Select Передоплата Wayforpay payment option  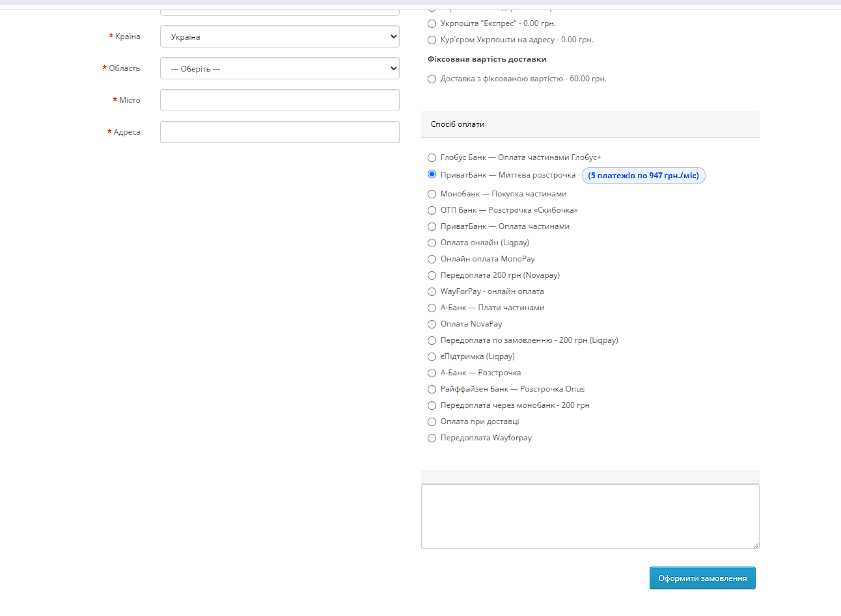(432, 438)
